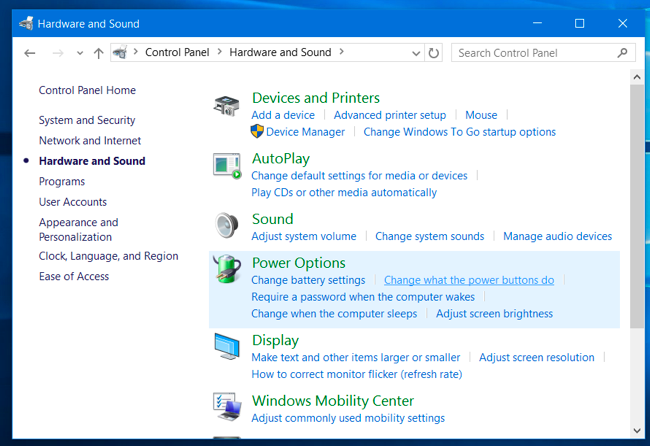The image size is (650, 446).
Task: Click the refresh button in address bar
Action: click(433, 53)
